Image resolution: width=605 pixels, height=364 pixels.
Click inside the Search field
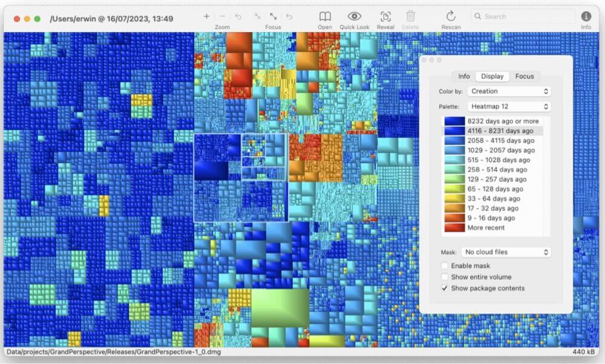(x=520, y=16)
